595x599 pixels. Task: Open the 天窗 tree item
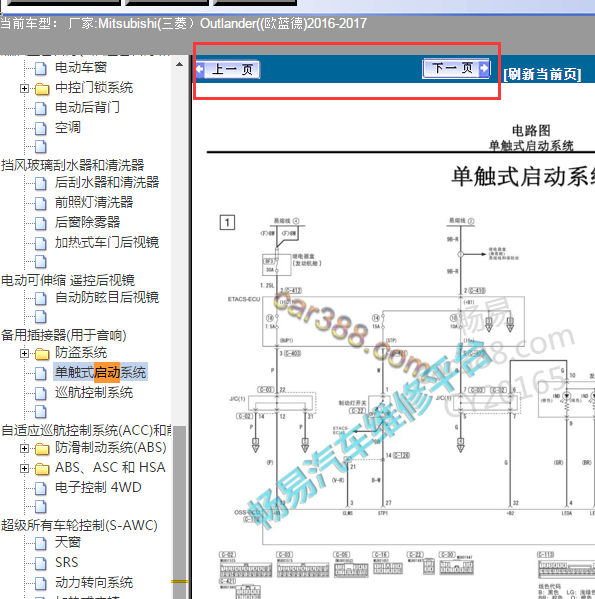point(68,542)
